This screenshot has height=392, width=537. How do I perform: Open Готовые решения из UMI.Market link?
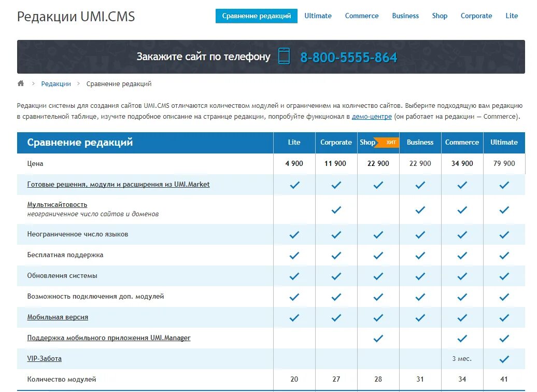tap(119, 185)
